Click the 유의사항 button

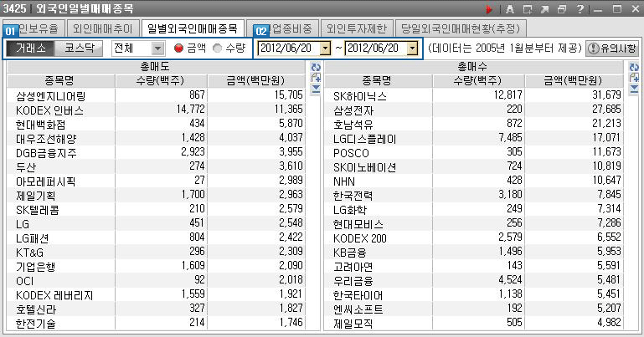pyautogui.click(x=612, y=49)
